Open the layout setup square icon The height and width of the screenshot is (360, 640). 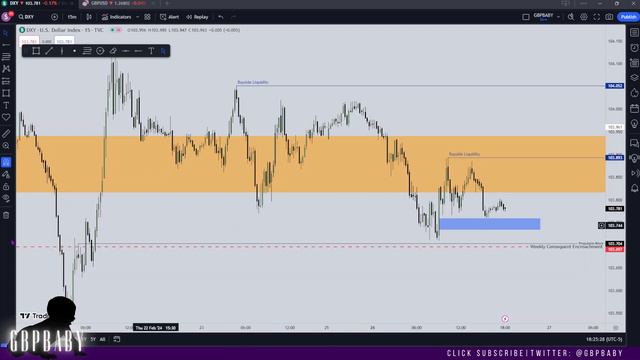pos(526,17)
